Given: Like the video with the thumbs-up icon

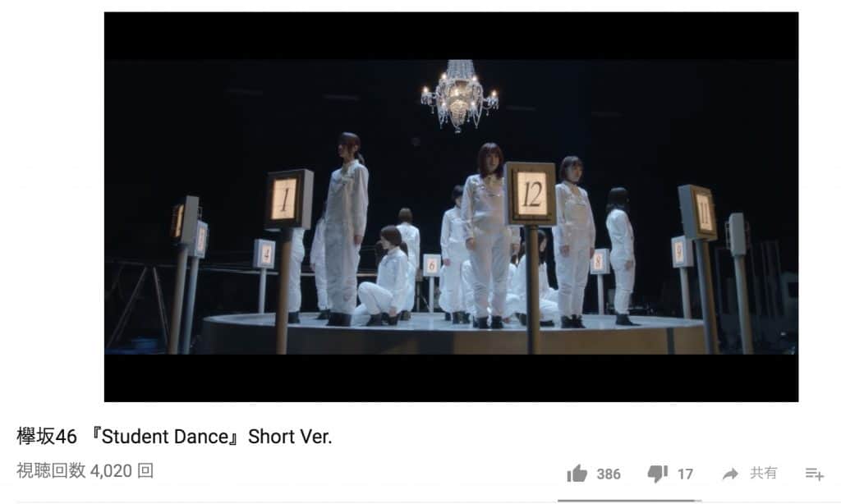Looking at the screenshot, I should tap(577, 474).
